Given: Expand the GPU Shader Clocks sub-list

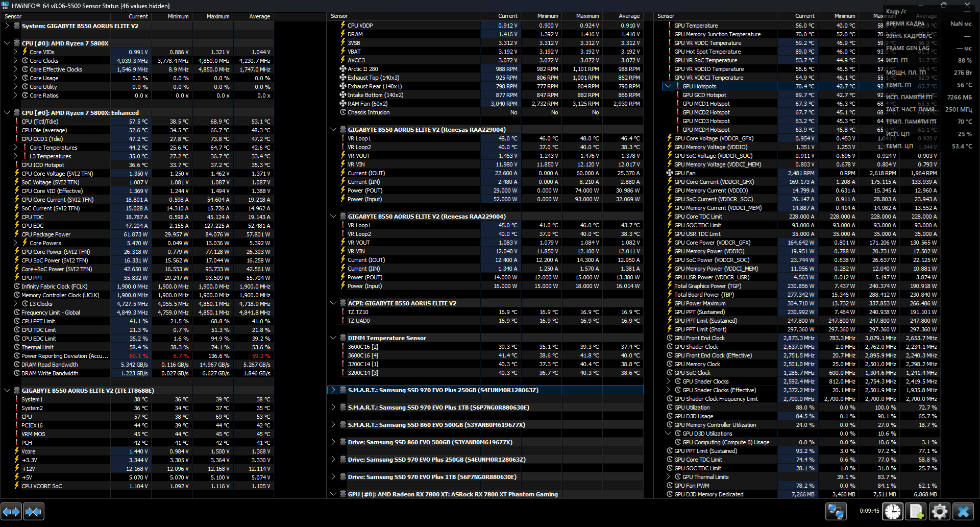Looking at the screenshot, I should 668,381.
